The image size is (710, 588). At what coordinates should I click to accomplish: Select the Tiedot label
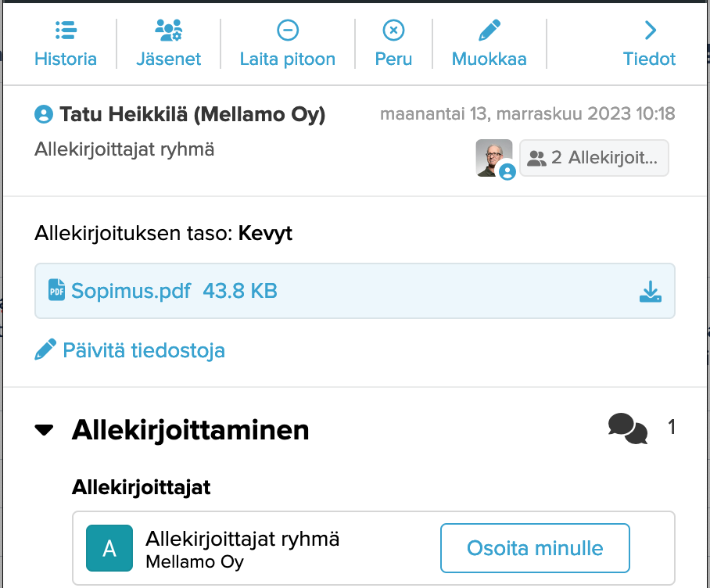649,59
